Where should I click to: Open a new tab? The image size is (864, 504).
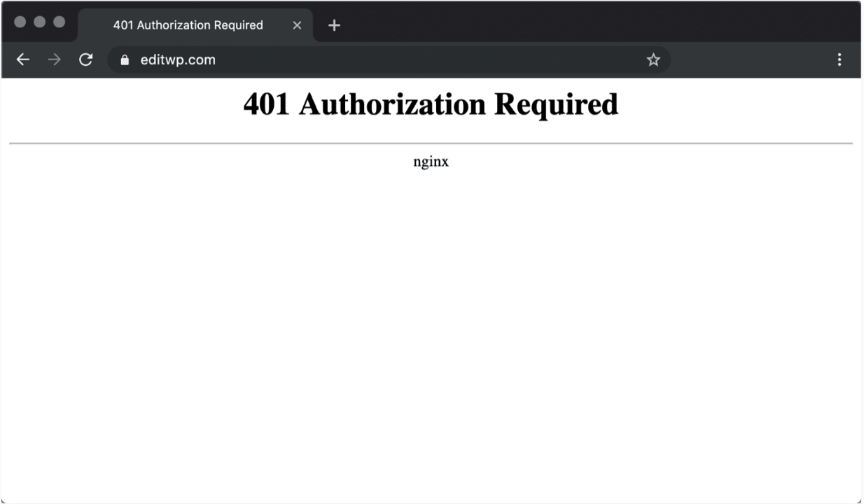coord(334,25)
